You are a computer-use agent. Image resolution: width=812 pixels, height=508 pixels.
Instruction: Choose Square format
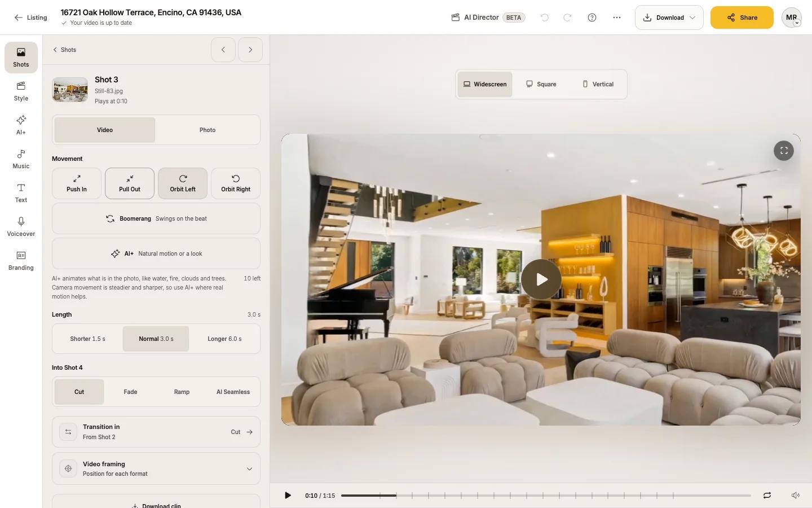pos(541,84)
